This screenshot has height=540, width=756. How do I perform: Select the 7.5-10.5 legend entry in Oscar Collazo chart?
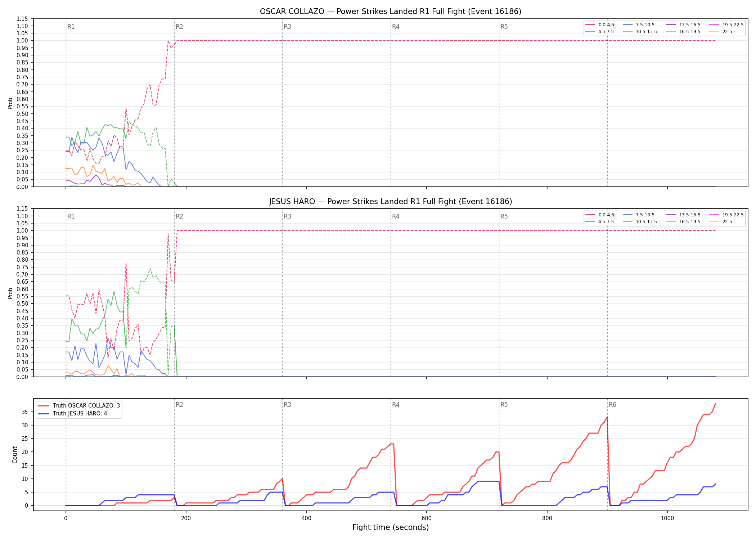(639, 25)
